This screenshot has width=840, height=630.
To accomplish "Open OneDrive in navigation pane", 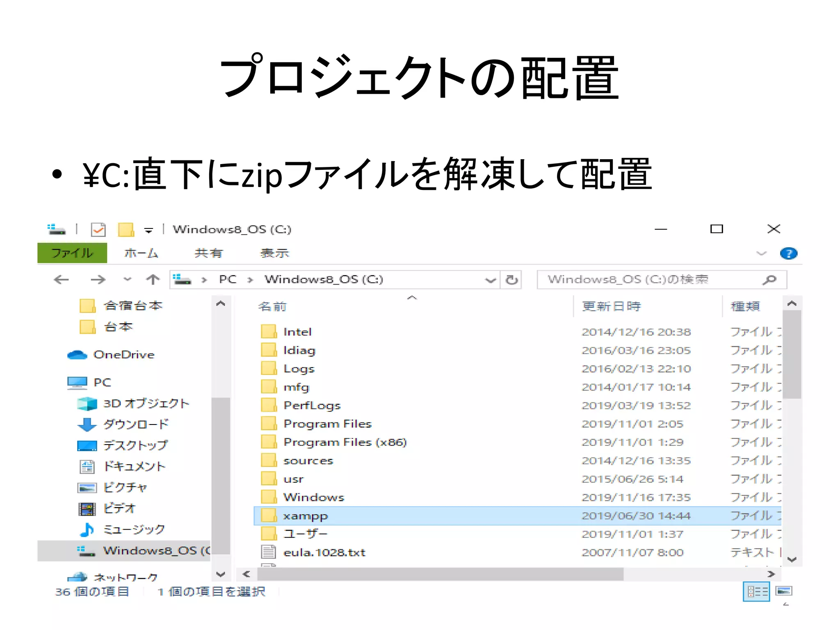I will pyautogui.click(x=124, y=355).
